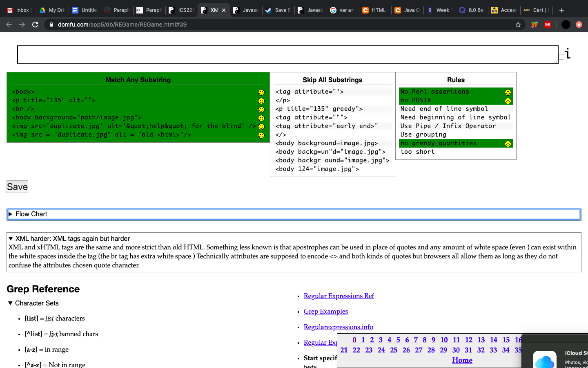Click the Skip All Substrings header
Image resolution: width=588 pixels, height=368 pixels.
click(332, 80)
